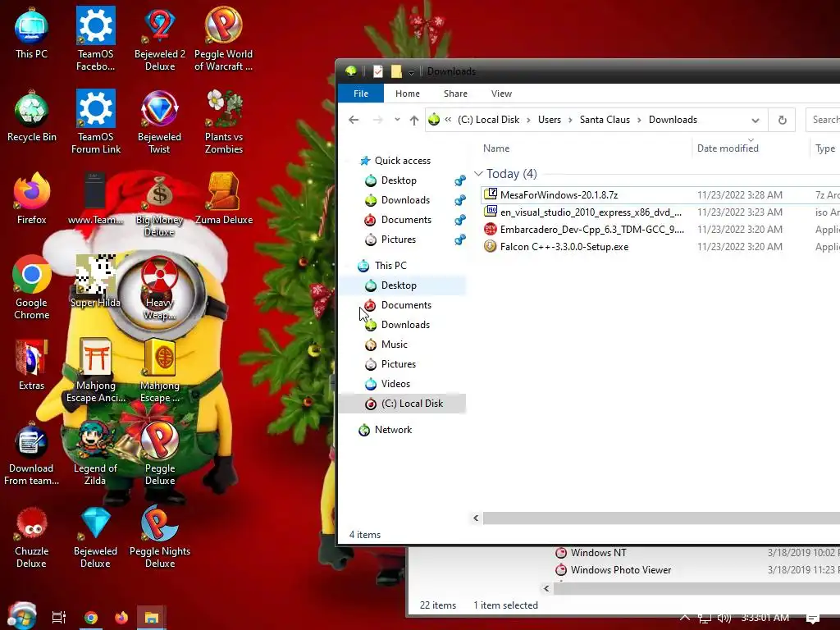Image resolution: width=840 pixels, height=630 pixels.
Task: Sort by the Name column header
Action: [x=584, y=148]
